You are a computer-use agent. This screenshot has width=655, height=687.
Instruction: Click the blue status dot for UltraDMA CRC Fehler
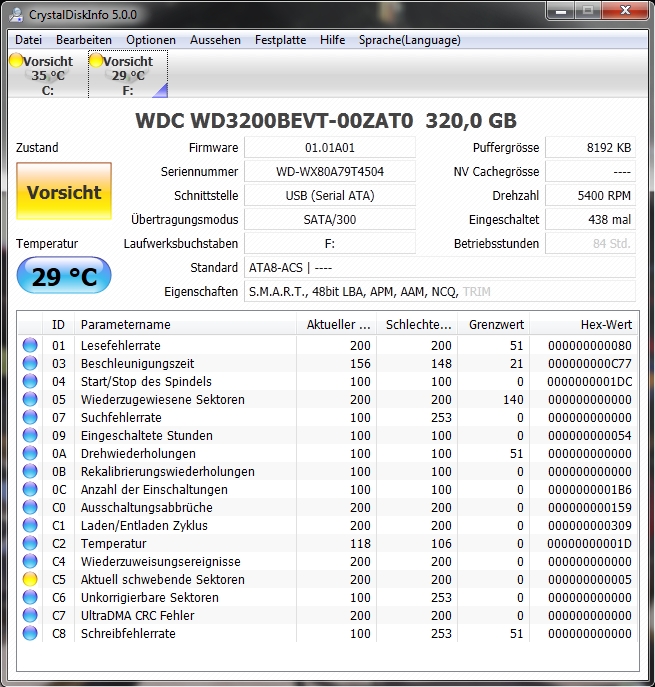(30, 615)
